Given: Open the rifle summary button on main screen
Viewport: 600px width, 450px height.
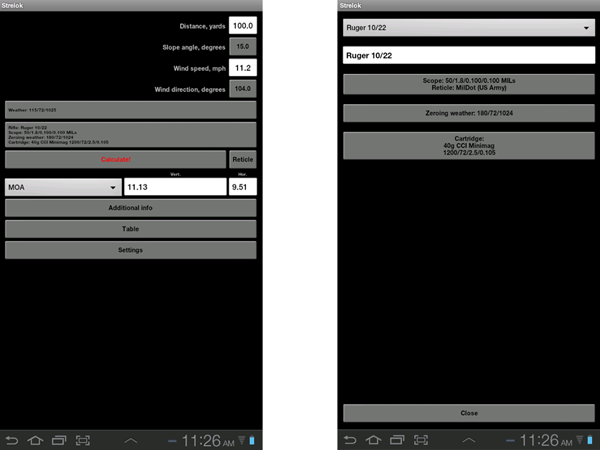Looking at the screenshot, I should (130, 135).
